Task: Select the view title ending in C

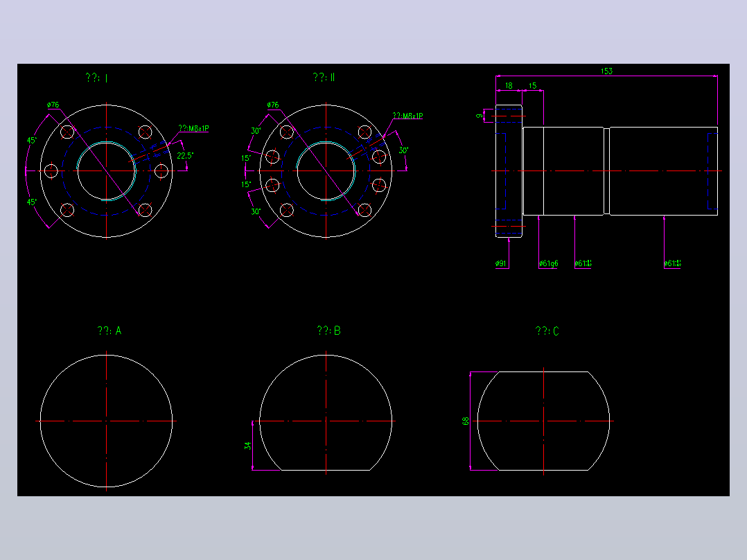Action: pos(547,331)
